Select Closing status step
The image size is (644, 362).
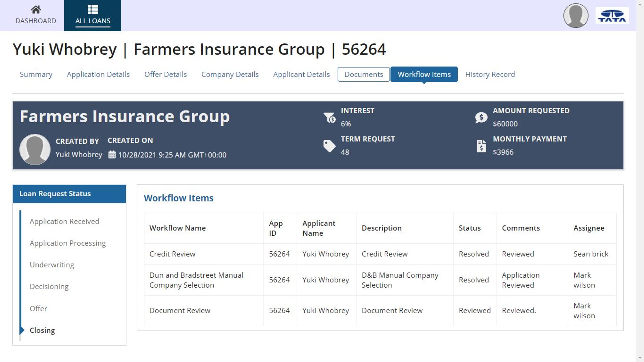(42, 330)
